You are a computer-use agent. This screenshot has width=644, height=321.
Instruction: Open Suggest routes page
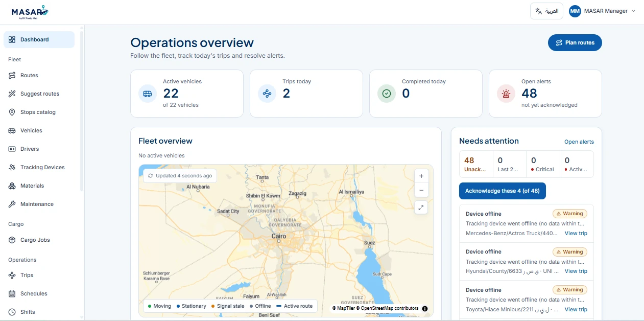39,94
